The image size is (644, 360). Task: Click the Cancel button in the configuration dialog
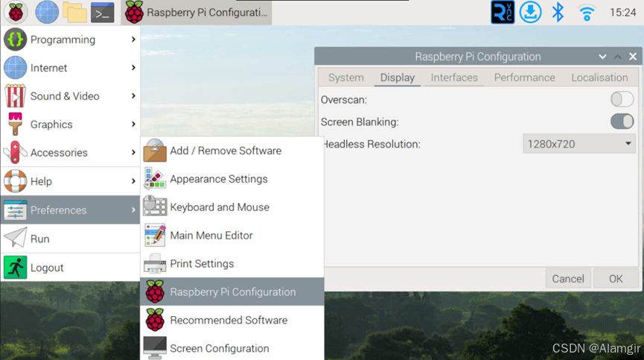(568, 279)
